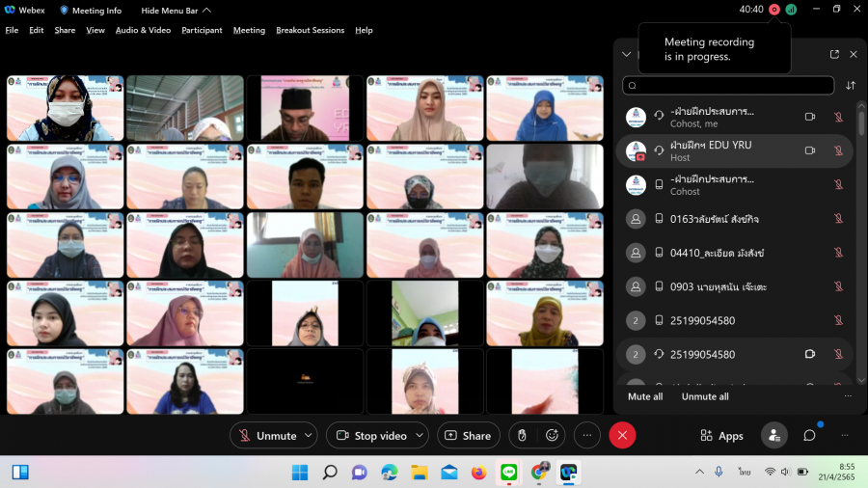Expand video options arrow beside Stop video

tap(420, 436)
